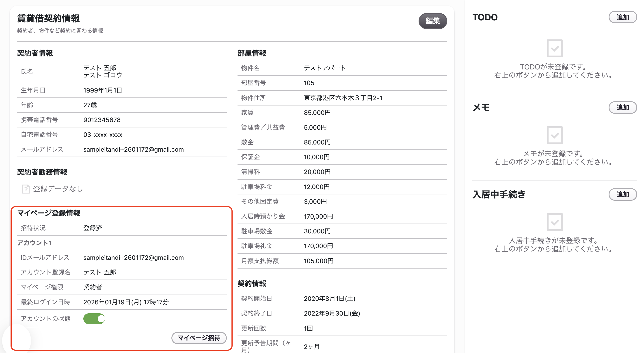Click the 登録データなし document icon
644x353 pixels.
click(26, 189)
